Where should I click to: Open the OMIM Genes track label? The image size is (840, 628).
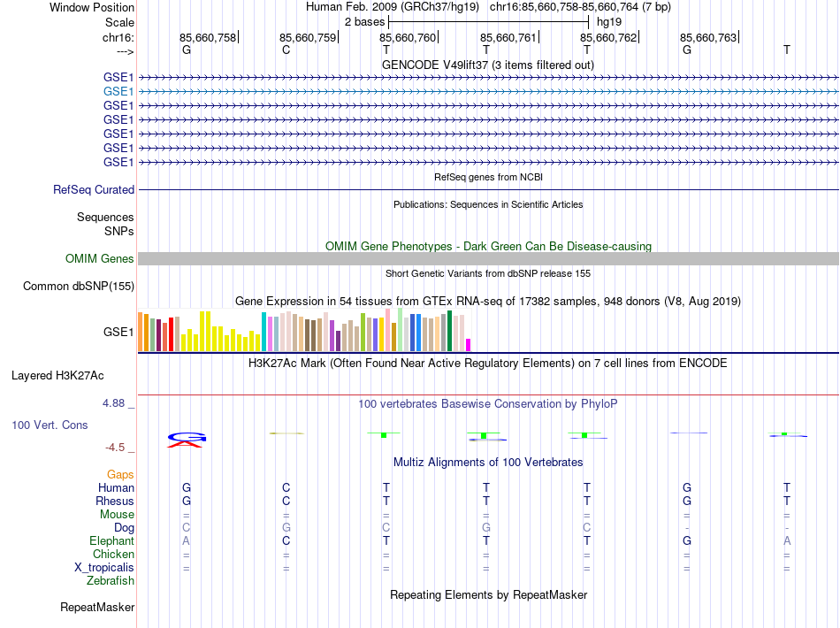click(100, 258)
